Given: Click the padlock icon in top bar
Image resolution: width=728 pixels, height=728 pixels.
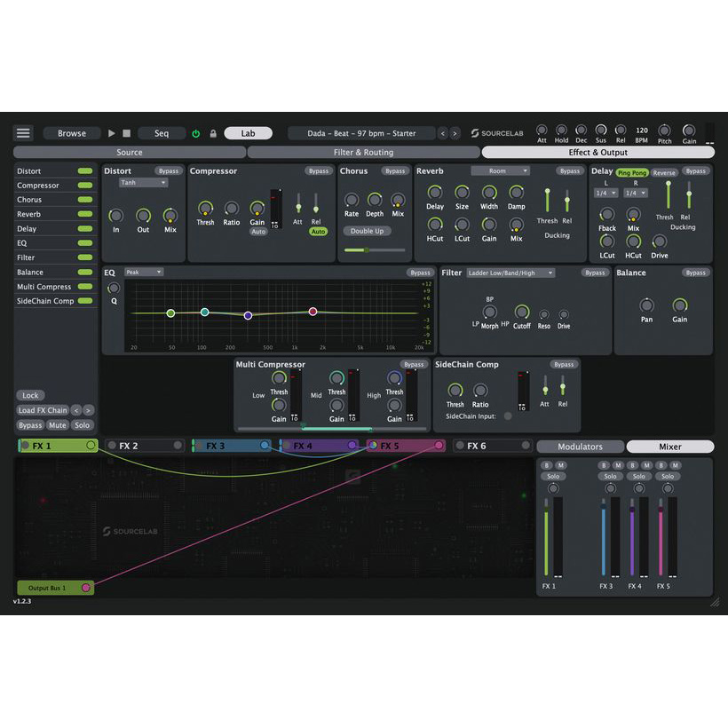Looking at the screenshot, I should tap(213, 134).
